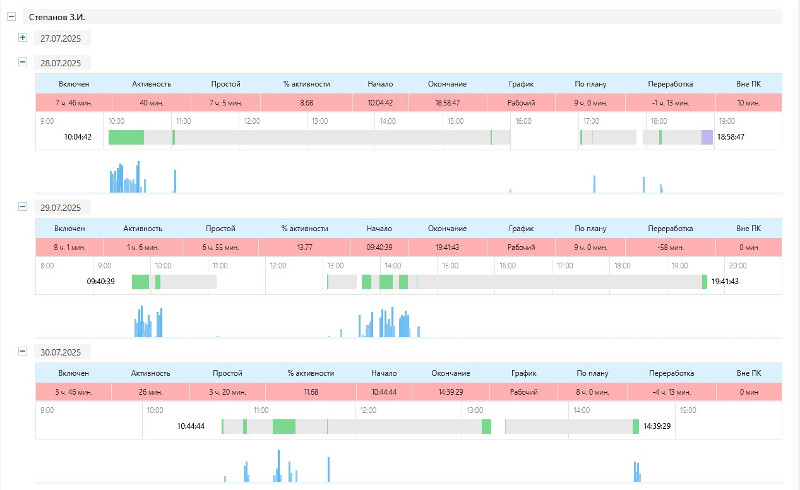Click the Вне ПК cell showing 10 мин.

[748, 102]
